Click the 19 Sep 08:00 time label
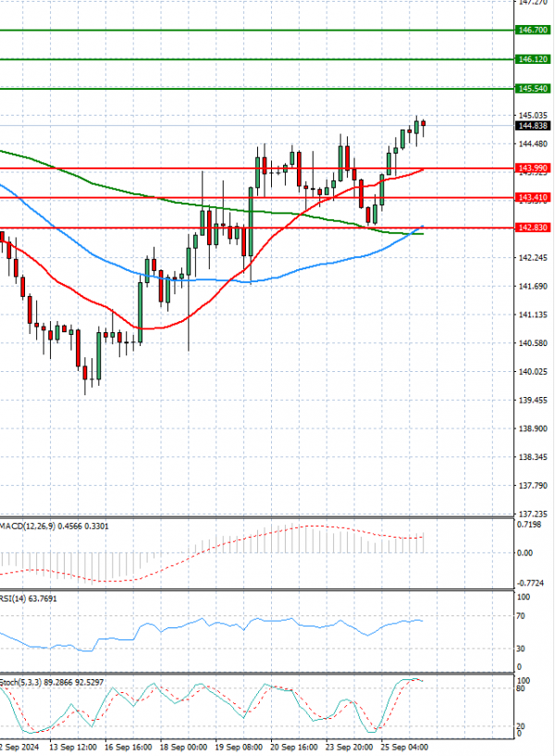Viewport: 555px width, 756px height. (x=238, y=747)
